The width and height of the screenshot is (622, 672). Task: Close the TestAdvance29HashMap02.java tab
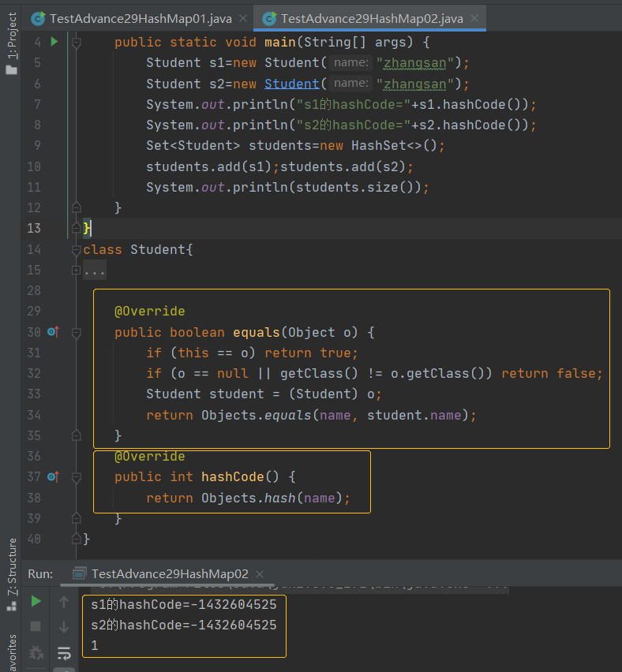point(474,18)
